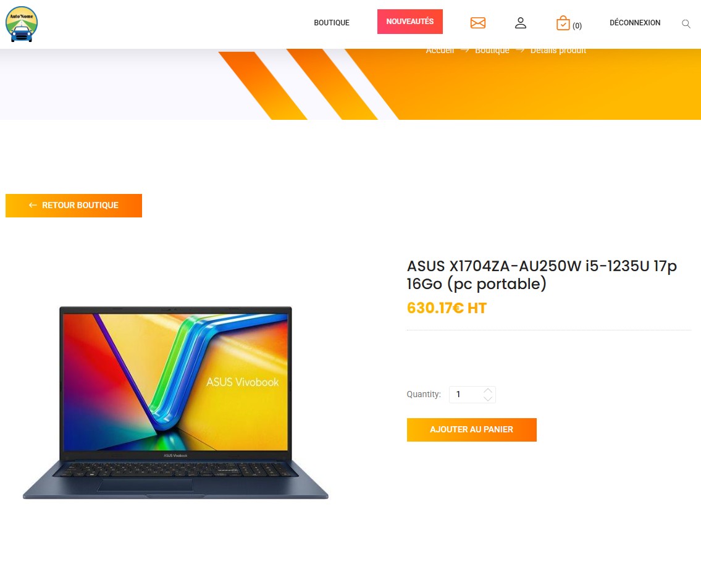Viewport: 701px width, 588px height.
Task: Click the RETOUR BOUTIQUE button
Action: click(x=73, y=205)
